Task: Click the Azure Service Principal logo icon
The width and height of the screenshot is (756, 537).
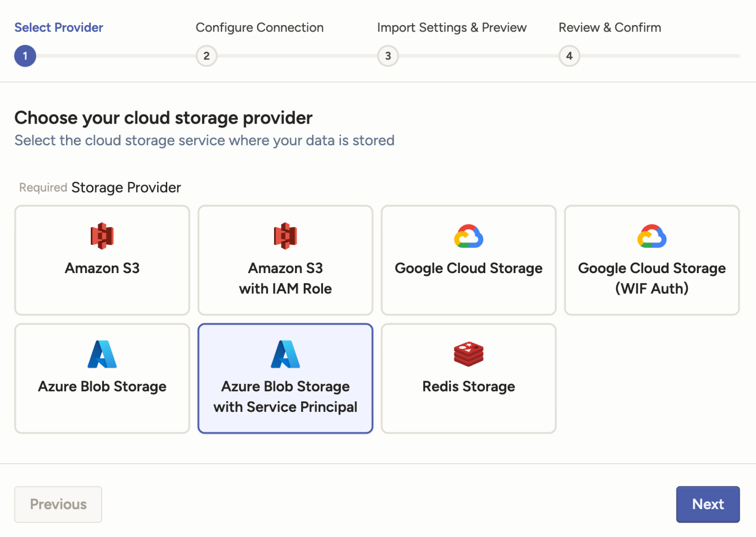Action: tap(285, 354)
